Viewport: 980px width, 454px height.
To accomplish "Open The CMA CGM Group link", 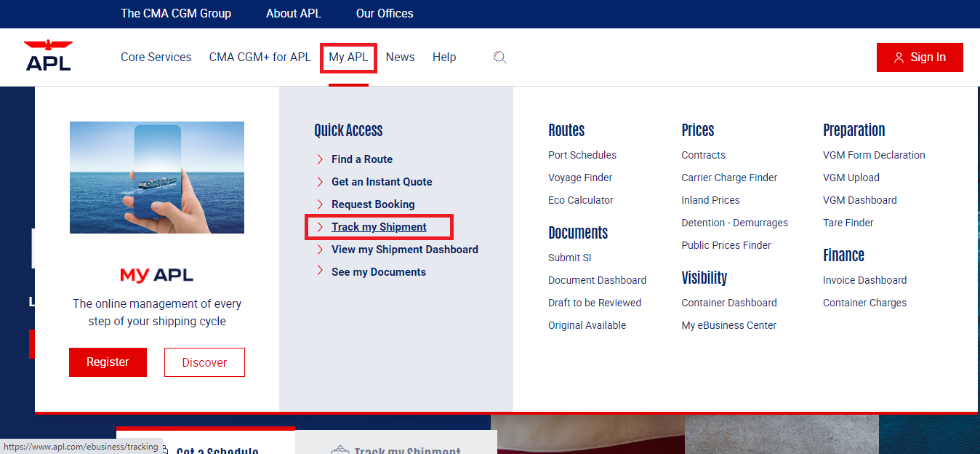I will click(x=176, y=14).
